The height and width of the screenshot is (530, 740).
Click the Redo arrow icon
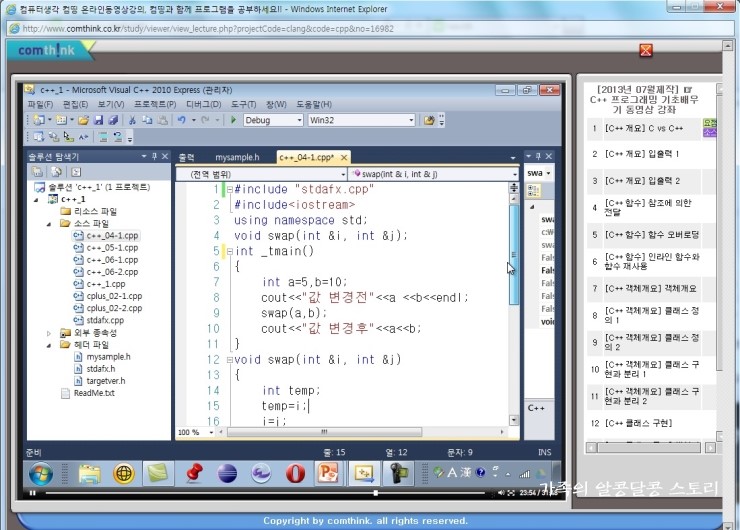205,120
